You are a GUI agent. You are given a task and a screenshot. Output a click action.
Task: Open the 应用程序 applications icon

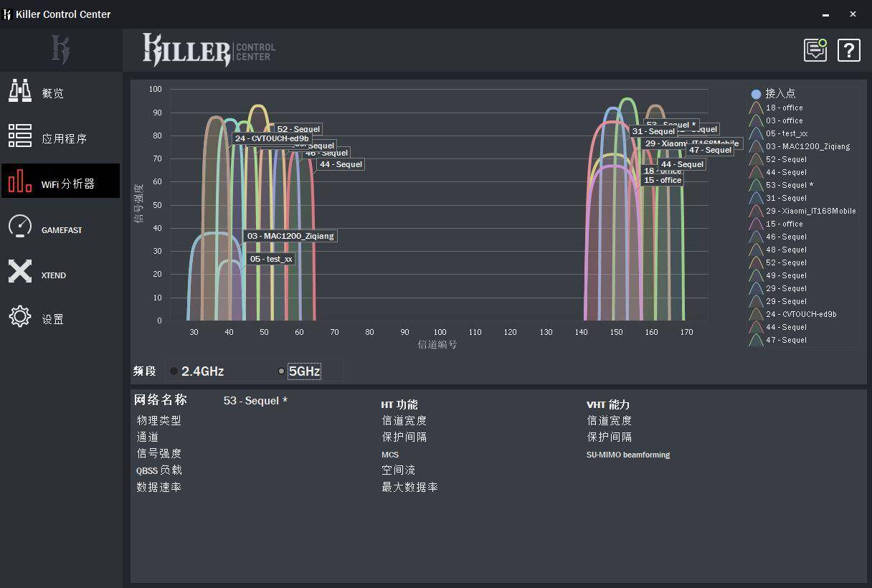(19, 137)
